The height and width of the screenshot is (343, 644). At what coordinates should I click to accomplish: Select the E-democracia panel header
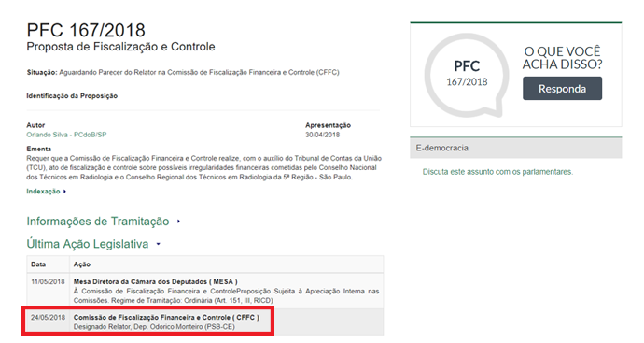click(x=515, y=148)
